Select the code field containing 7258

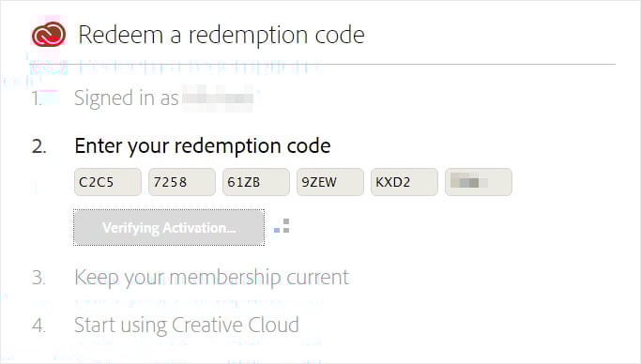coord(182,182)
